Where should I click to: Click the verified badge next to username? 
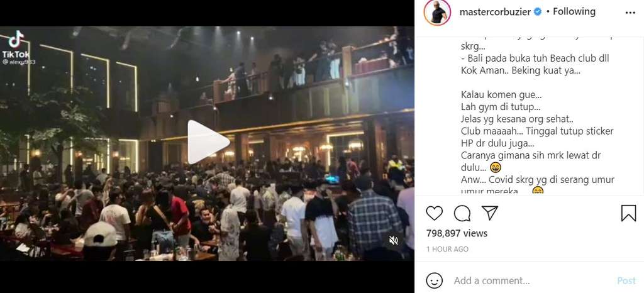537,13
